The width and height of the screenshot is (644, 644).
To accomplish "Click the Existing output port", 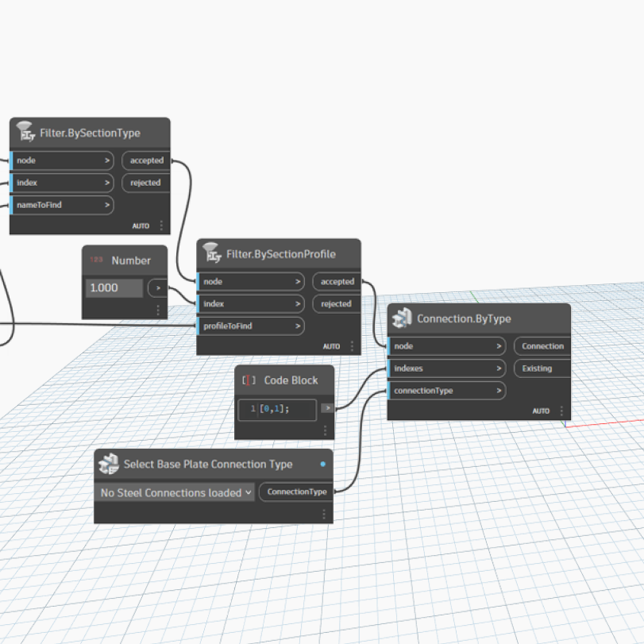I will click(x=542, y=368).
